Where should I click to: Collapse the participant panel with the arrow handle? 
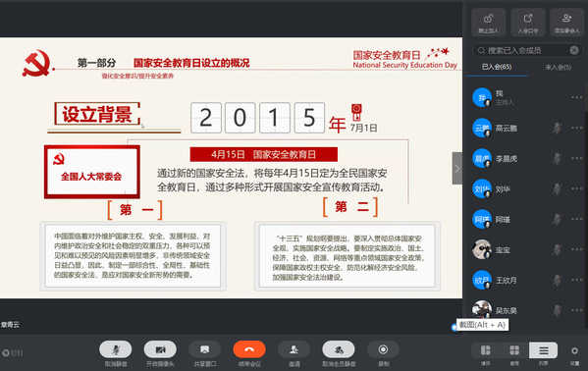pos(456,168)
